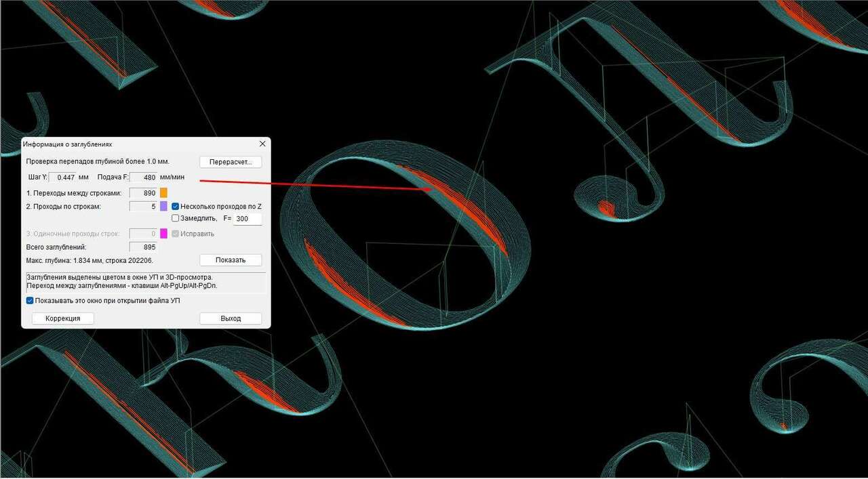
Task: Click the Всего заглублений total field
Action: [143, 247]
